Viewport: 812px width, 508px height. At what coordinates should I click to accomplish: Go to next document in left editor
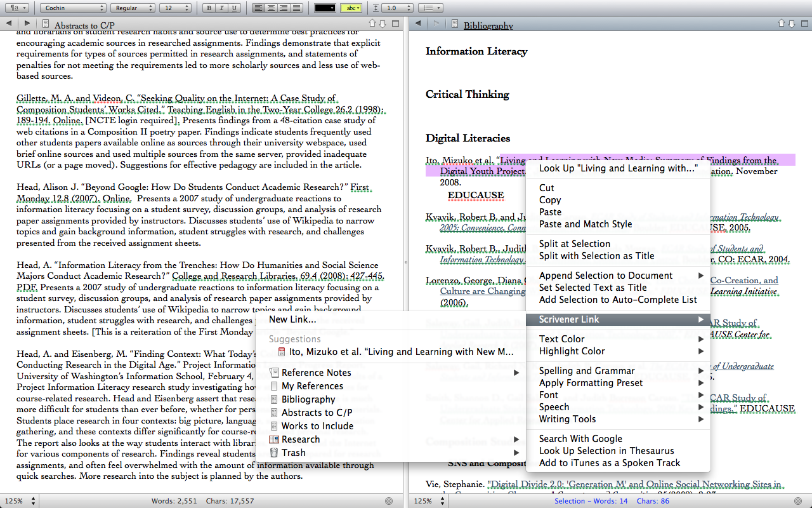[382, 23]
